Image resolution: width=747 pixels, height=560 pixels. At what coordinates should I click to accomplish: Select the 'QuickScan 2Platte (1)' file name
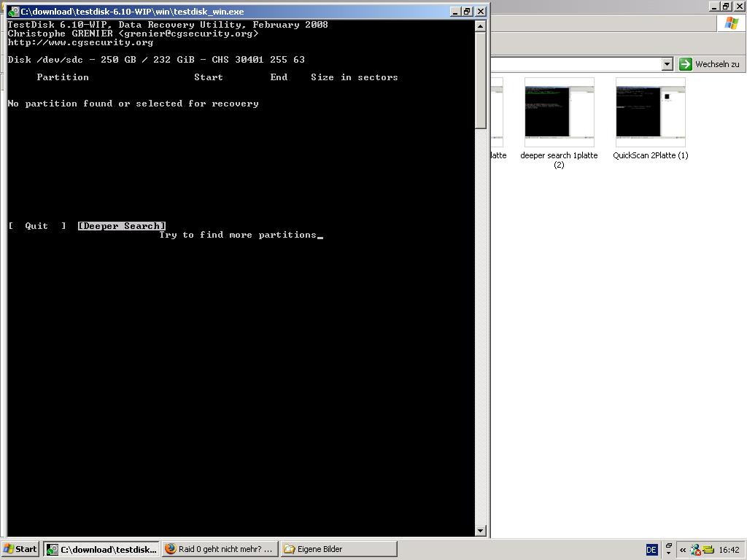click(650, 155)
